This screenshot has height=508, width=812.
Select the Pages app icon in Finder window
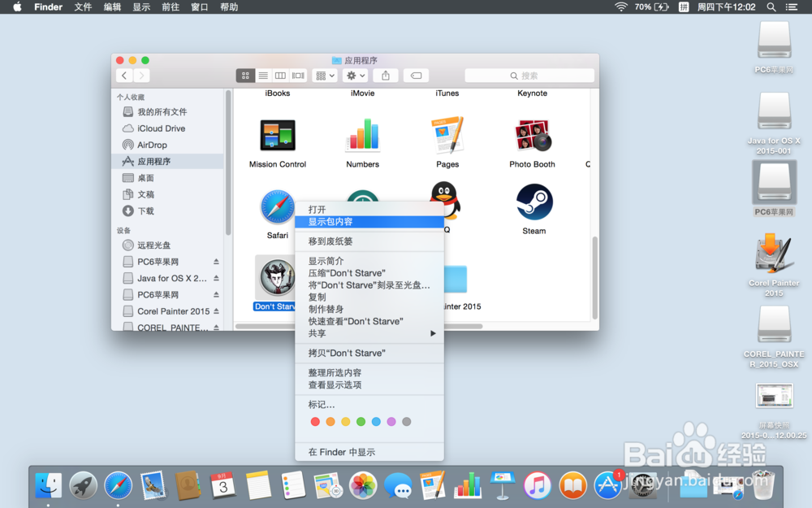[x=447, y=135]
